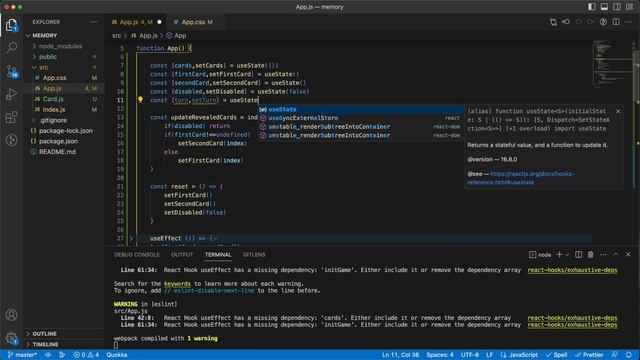Open the customize layout icon
This screenshot has height=360, width=640.
coord(629,7)
